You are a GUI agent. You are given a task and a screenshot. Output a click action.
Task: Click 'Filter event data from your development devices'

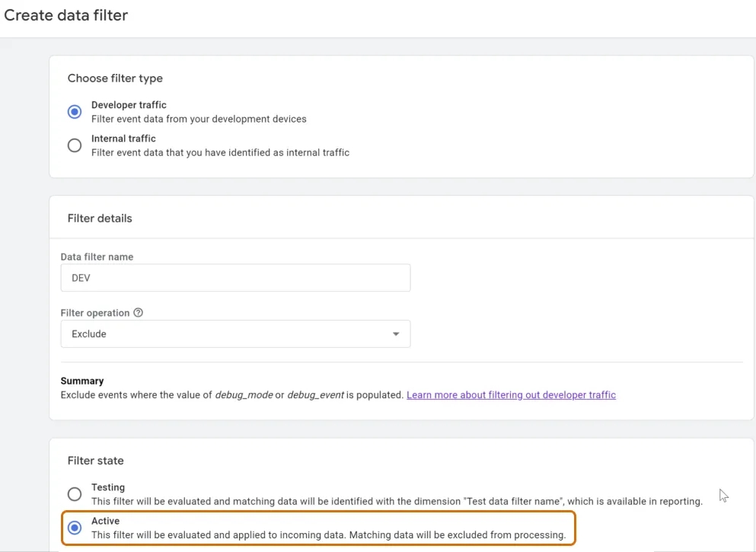tap(199, 119)
